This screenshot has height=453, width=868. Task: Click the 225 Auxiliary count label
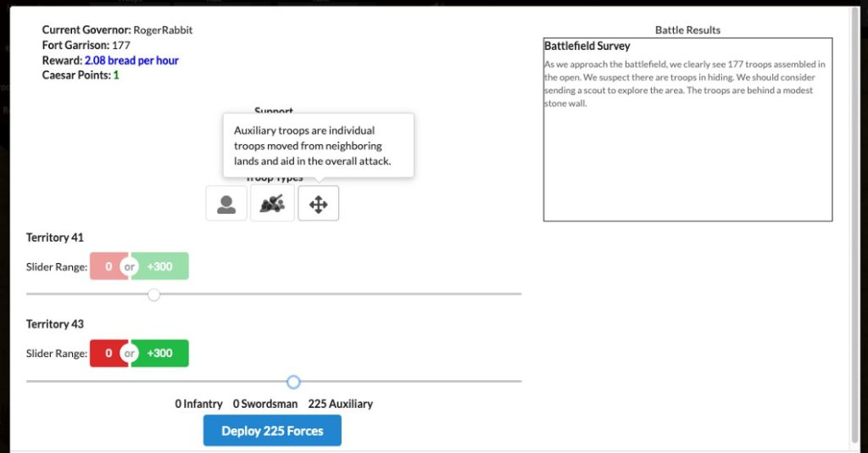340,404
